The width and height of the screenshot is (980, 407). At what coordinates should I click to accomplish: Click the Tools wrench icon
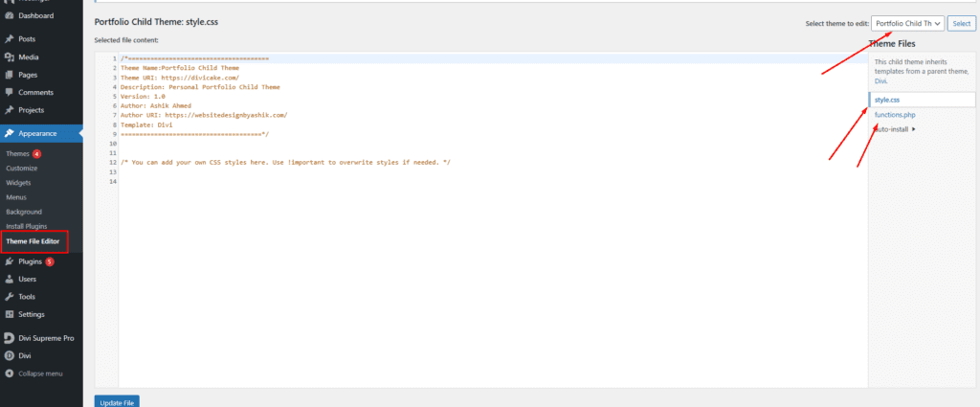[x=10, y=296]
